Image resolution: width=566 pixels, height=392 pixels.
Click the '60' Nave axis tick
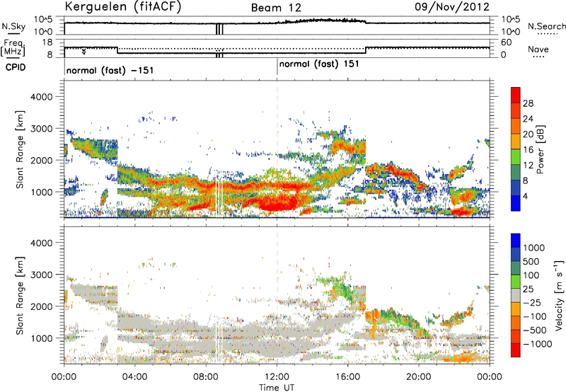click(506, 42)
